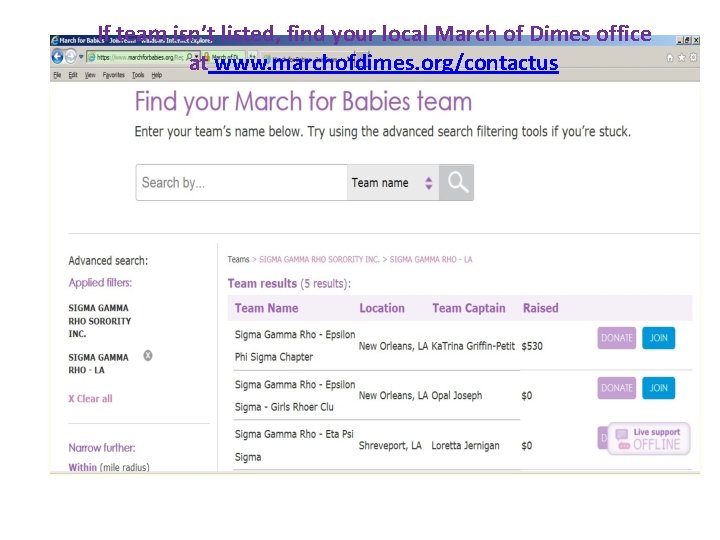Donate to the Girls Rhoer Clu team
720x540 pixels.
(x=617, y=388)
